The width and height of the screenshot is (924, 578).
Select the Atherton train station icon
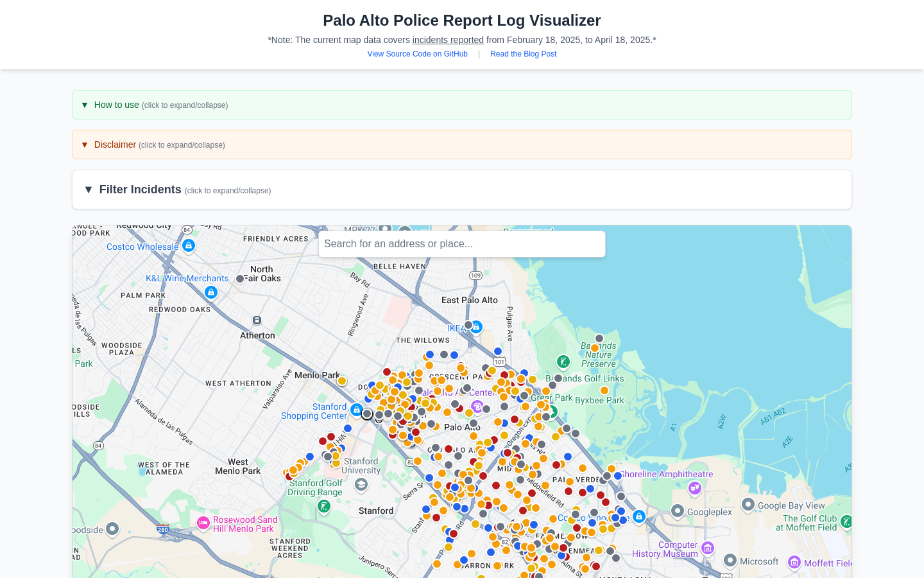tap(257, 320)
